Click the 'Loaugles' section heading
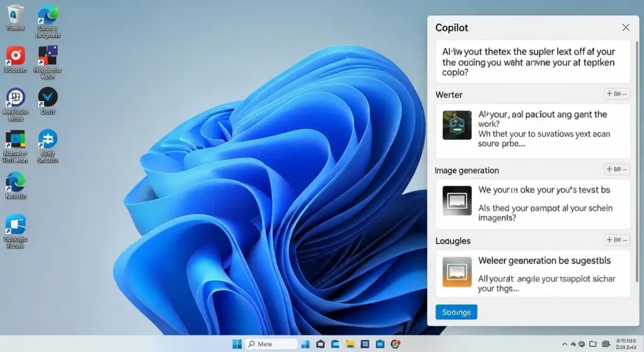The width and height of the screenshot is (644, 352). coord(453,241)
